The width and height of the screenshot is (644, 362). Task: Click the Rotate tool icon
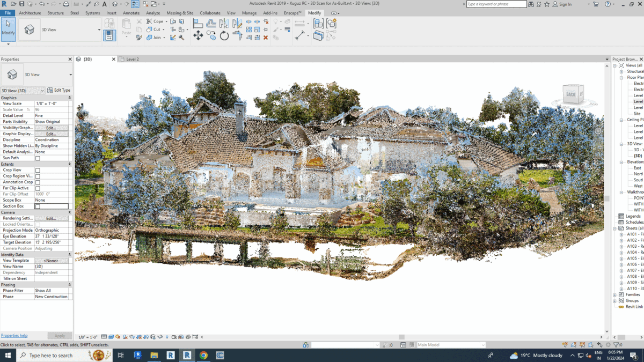tap(224, 36)
